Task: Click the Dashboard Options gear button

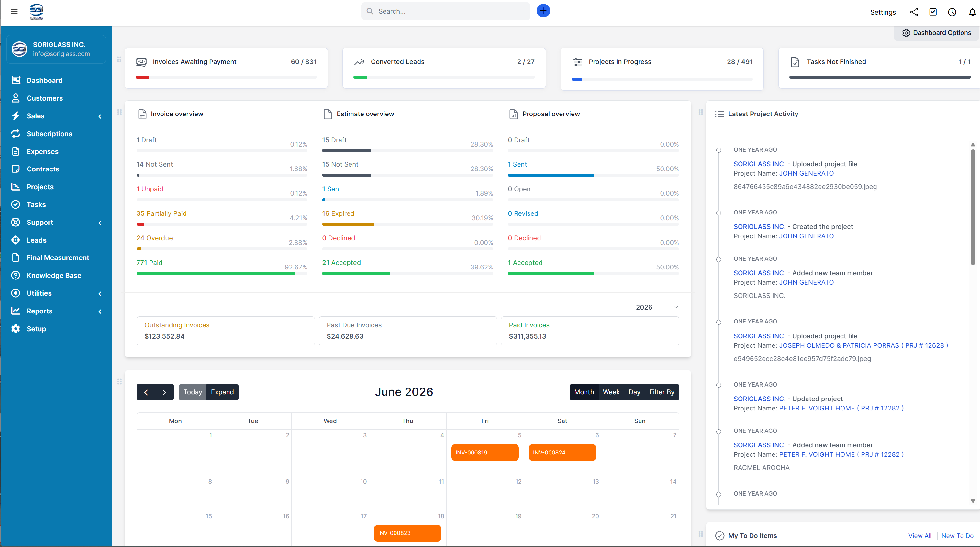Action: click(936, 33)
